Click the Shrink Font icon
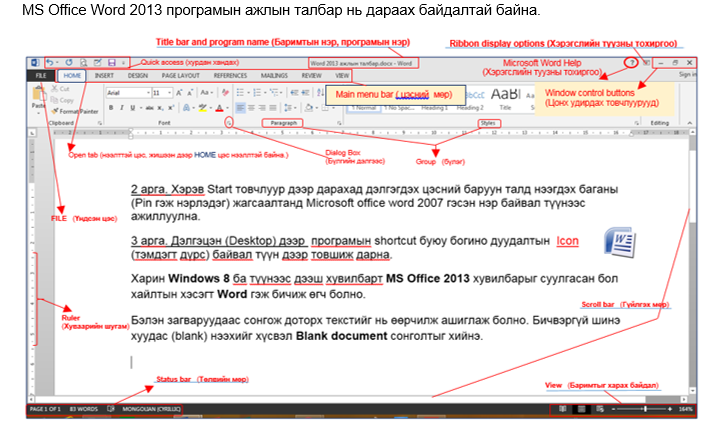 (190, 93)
